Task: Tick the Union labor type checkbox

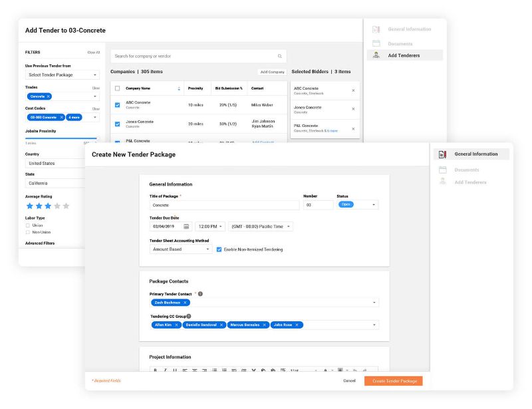Action: [27, 225]
